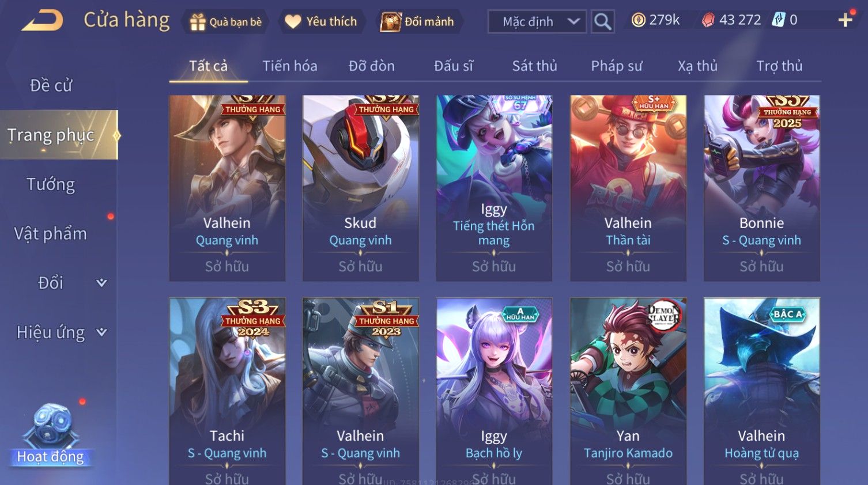The width and height of the screenshot is (868, 485).
Task: Select the Bonnie S - Quang vinh skin
Action: coord(762,188)
